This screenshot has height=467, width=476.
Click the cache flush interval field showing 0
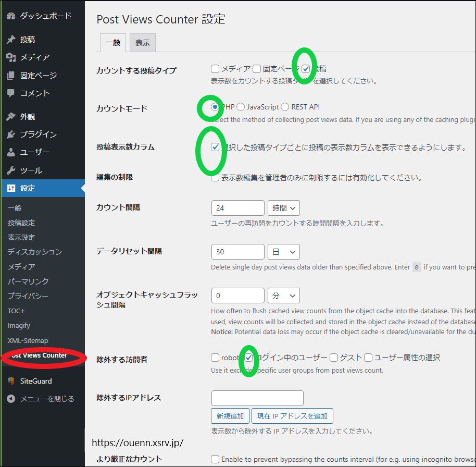click(237, 296)
